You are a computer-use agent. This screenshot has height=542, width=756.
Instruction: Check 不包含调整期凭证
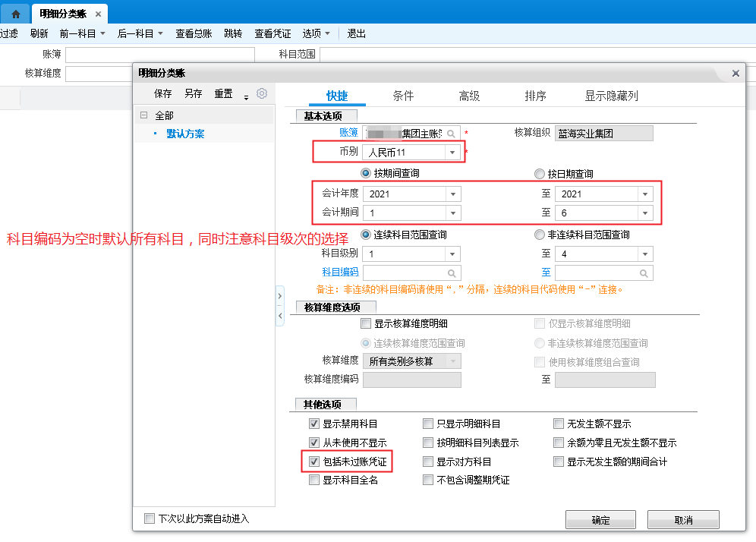[427, 480]
